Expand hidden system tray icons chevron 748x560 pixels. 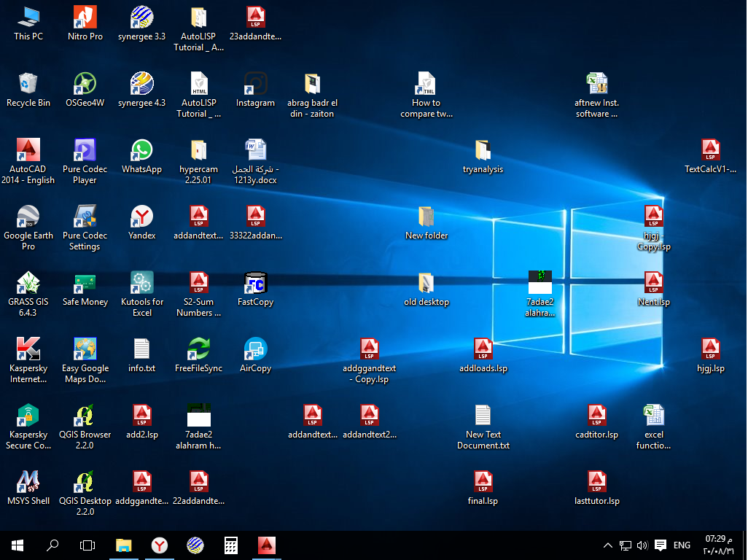point(607,545)
